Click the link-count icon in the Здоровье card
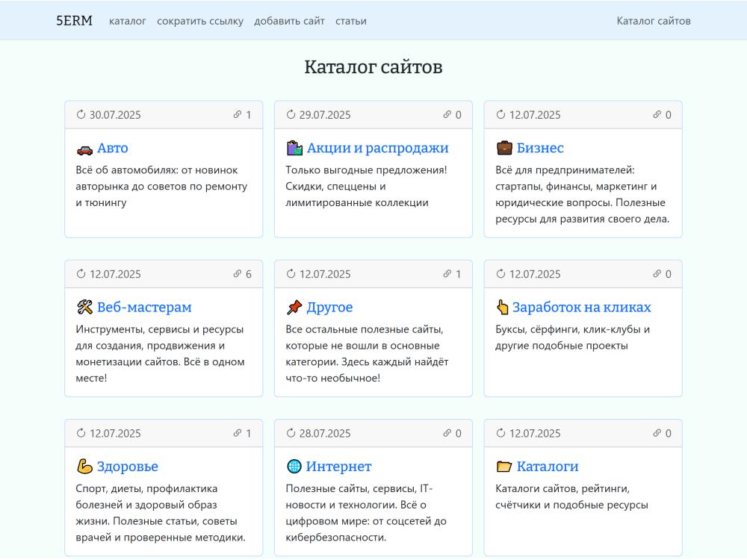 (x=238, y=432)
